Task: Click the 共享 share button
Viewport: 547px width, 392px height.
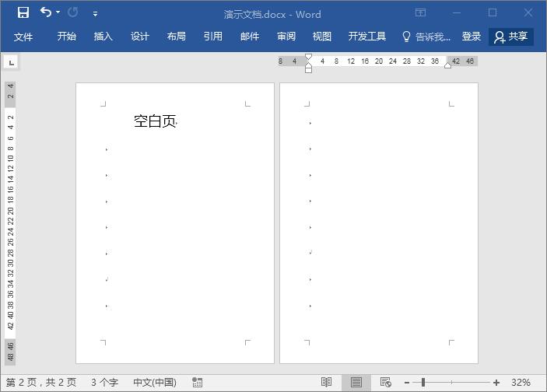Action: point(511,37)
